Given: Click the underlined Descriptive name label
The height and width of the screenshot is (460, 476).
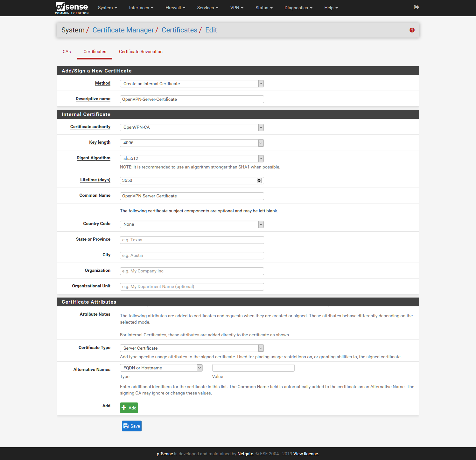Looking at the screenshot, I should [93, 99].
